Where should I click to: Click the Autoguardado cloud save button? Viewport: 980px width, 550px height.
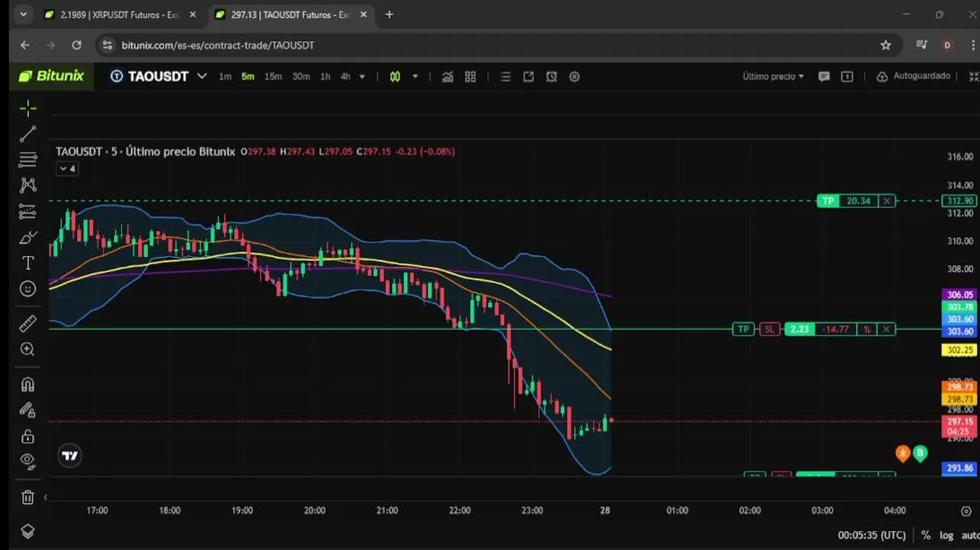point(914,76)
